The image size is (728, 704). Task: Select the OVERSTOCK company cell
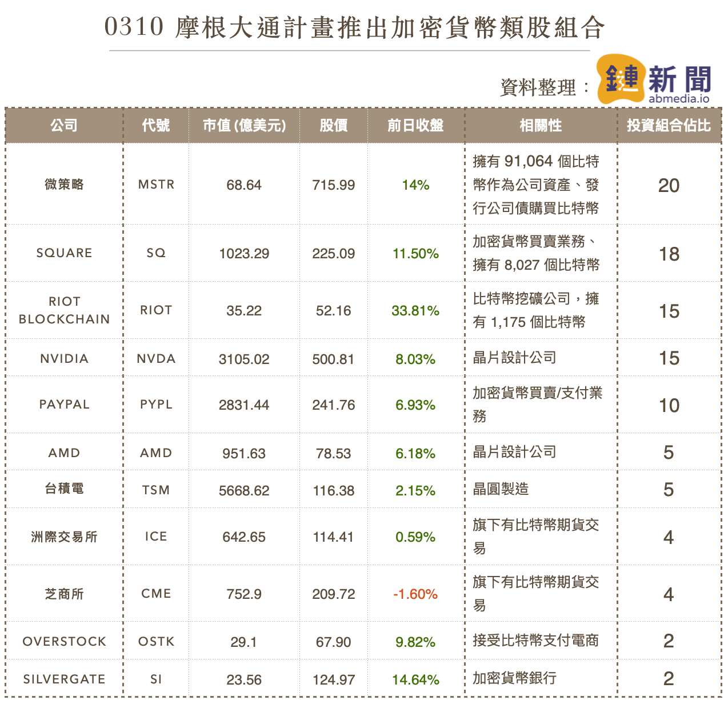tap(64, 641)
